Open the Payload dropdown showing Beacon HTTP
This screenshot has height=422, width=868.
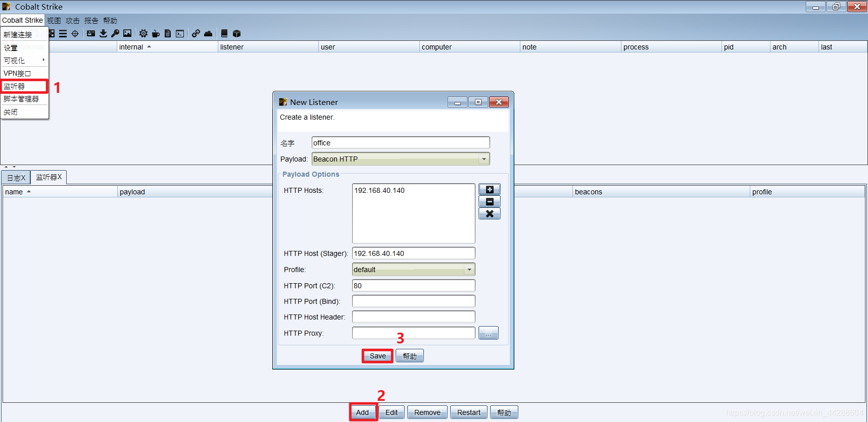[401, 159]
